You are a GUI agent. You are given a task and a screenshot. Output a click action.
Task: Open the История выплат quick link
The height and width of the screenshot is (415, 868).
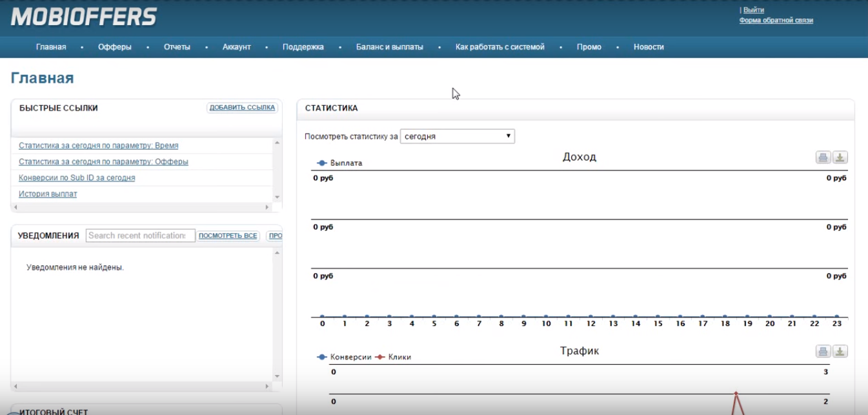point(48,194)
